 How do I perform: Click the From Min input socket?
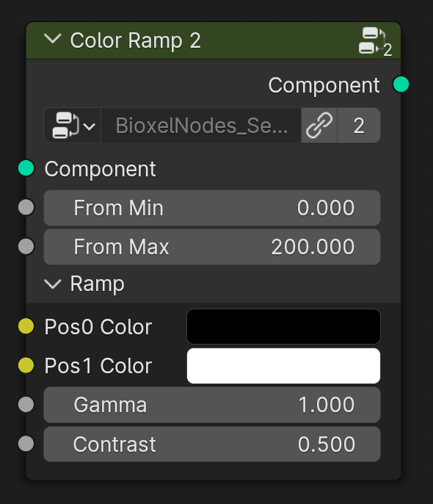26,207
